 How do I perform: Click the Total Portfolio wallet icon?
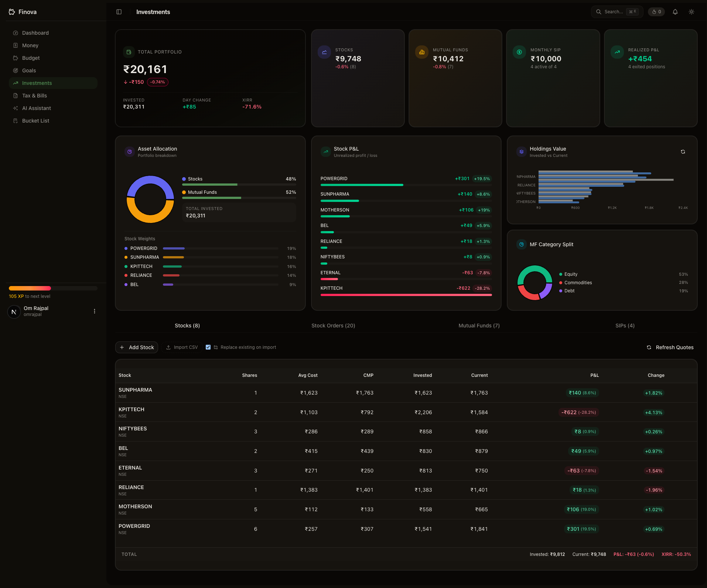pos(129,52)
